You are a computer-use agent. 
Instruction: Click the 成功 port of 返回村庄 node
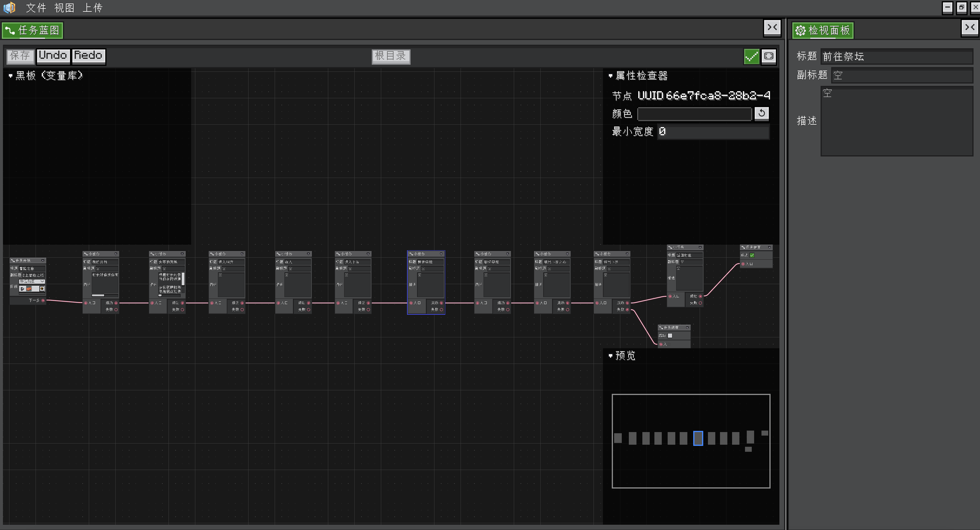(700, 296)
